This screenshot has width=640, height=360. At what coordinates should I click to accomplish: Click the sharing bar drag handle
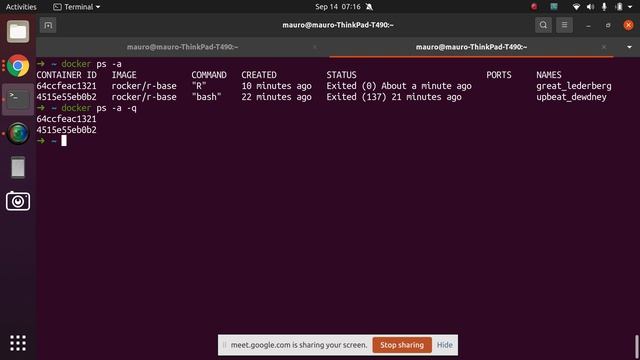(x=224, y=345)
